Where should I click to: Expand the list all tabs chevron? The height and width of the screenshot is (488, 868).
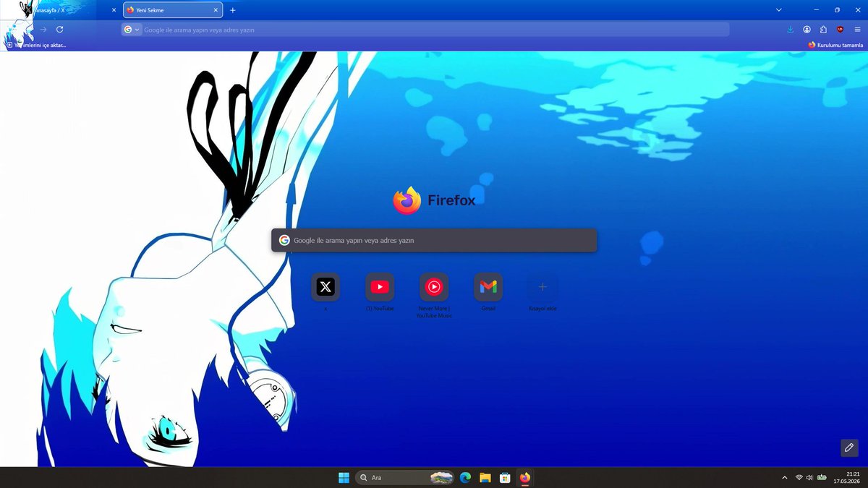[x=778, y=10]
